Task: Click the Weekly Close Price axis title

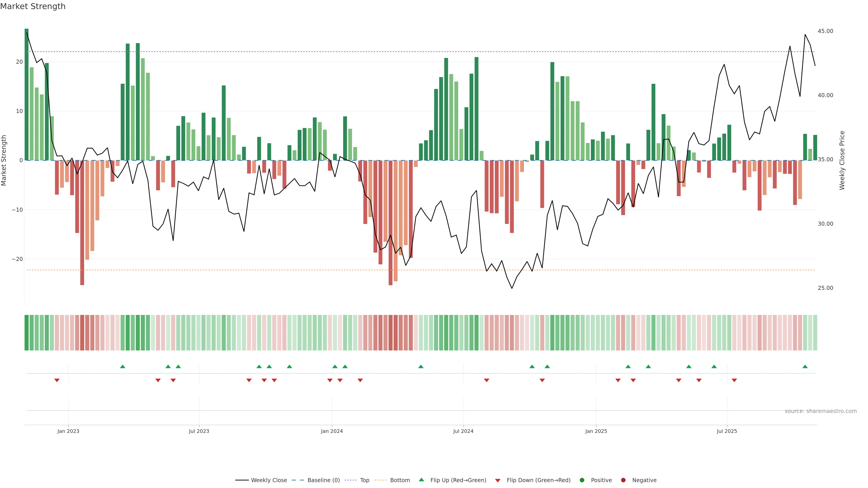Action: (x=842, y=160)
